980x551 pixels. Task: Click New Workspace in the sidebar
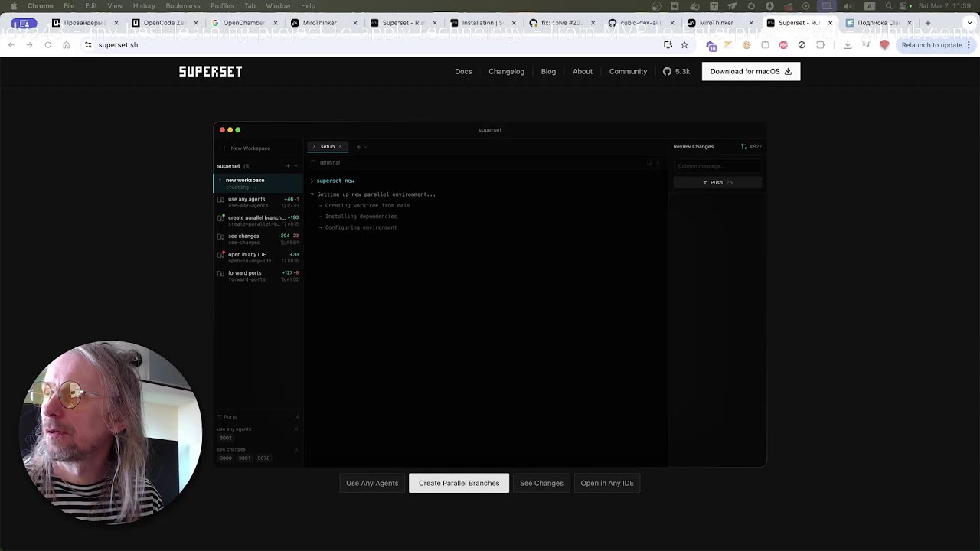click(247, 148)
